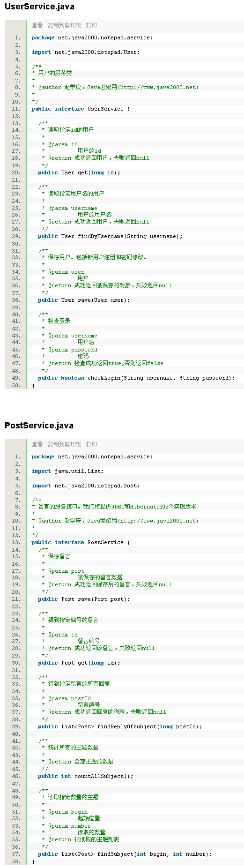Click the comment text "用户的id"
The height and width of the screenshot is (868, 244).
[89, 151]
